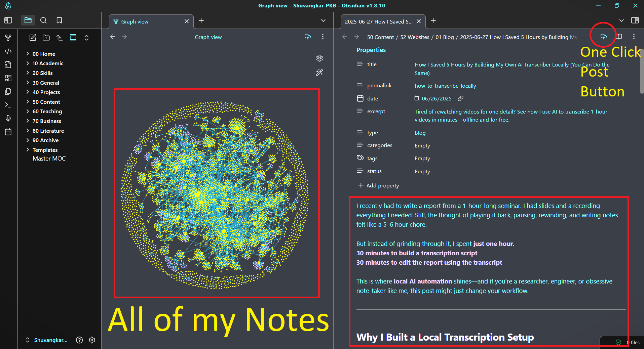Collapse or expand all folders

pos(86,38)
